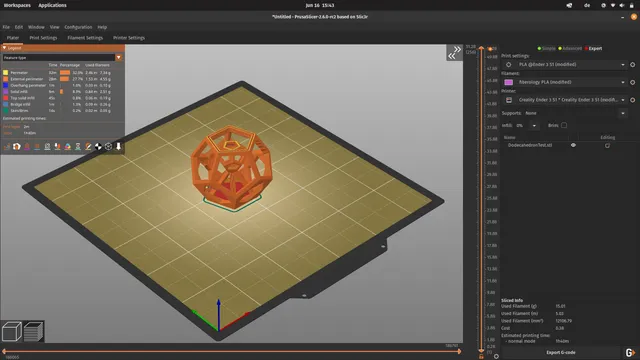Image resolution: width=640 pixels, height=360 pixels.
Task: Toggle the Brim checkbox
Action: pos(564,125)
